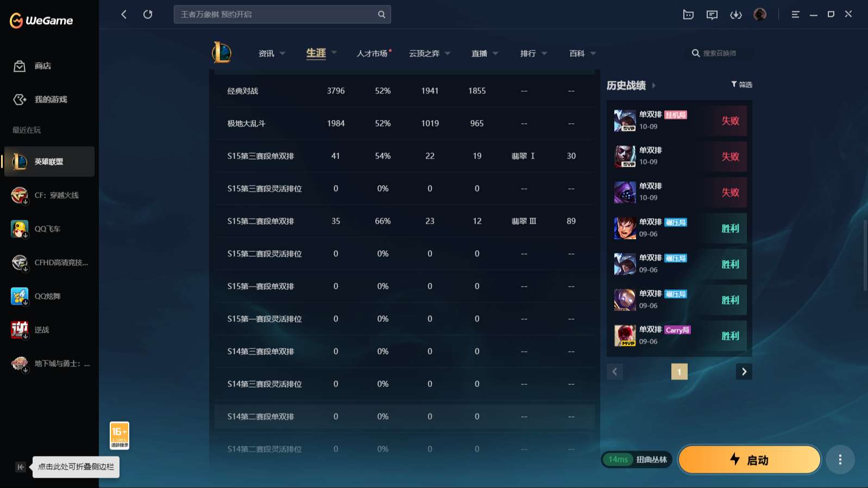The height and width of the screenshot is (488, 868).
Task: Go back using the back arrow
Action: 124,15
